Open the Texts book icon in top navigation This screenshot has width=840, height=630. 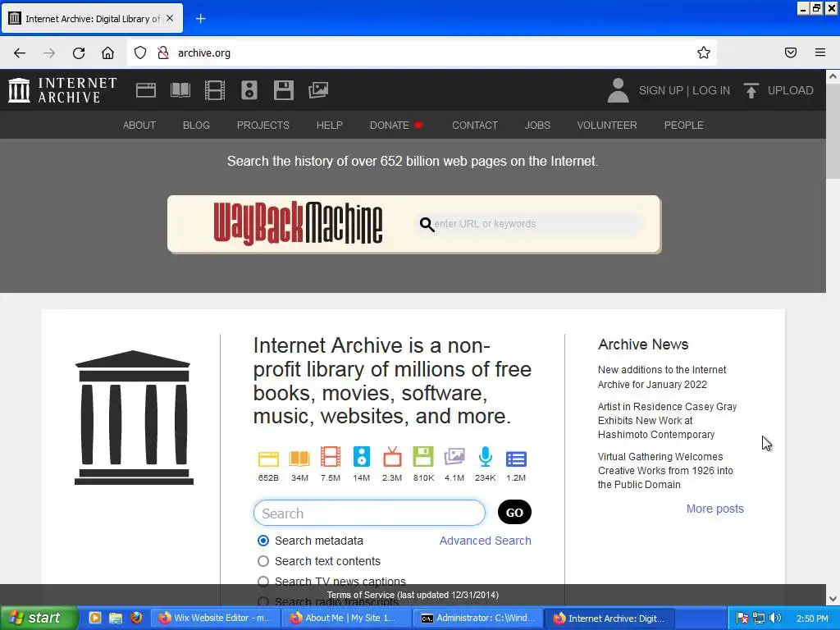[180, 90]
